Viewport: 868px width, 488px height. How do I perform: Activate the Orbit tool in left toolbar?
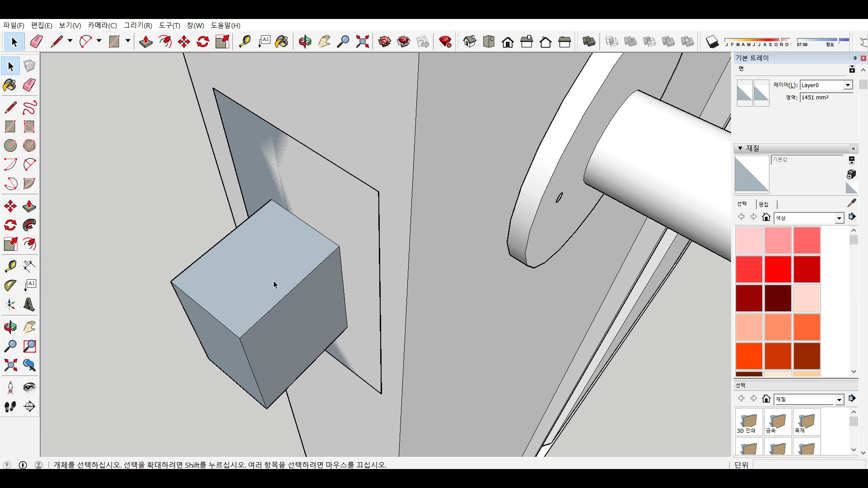[x=10, y=327]
